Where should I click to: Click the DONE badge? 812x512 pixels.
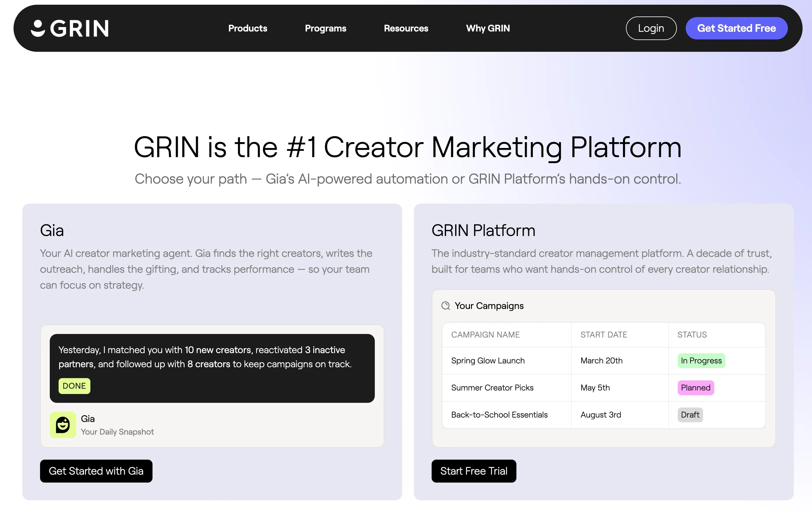74,386
